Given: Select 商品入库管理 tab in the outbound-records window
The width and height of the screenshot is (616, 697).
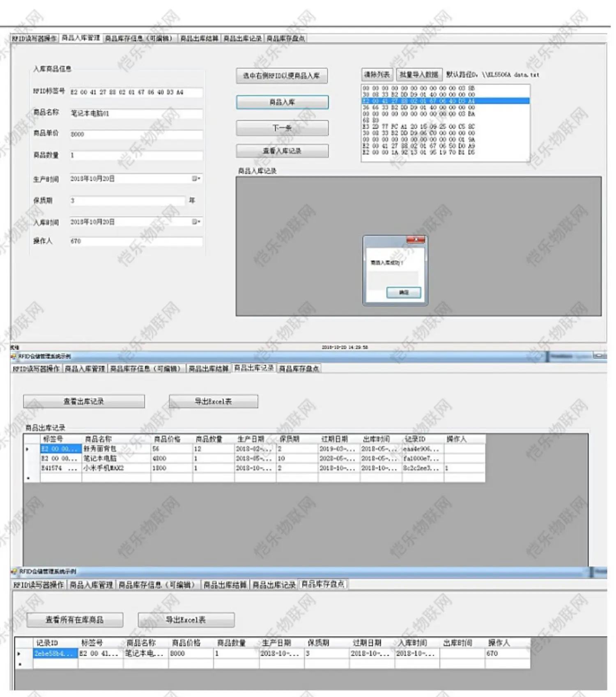Looking at the screenshot, I should click(85, 369).
